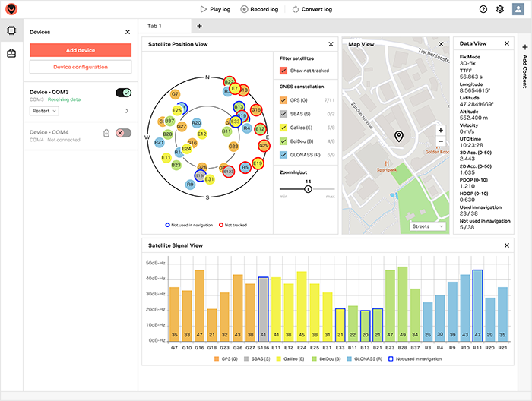Delete Device COM4 with trash icon
532x401 pixels.
pyautogui.click(x=106, y=133)
